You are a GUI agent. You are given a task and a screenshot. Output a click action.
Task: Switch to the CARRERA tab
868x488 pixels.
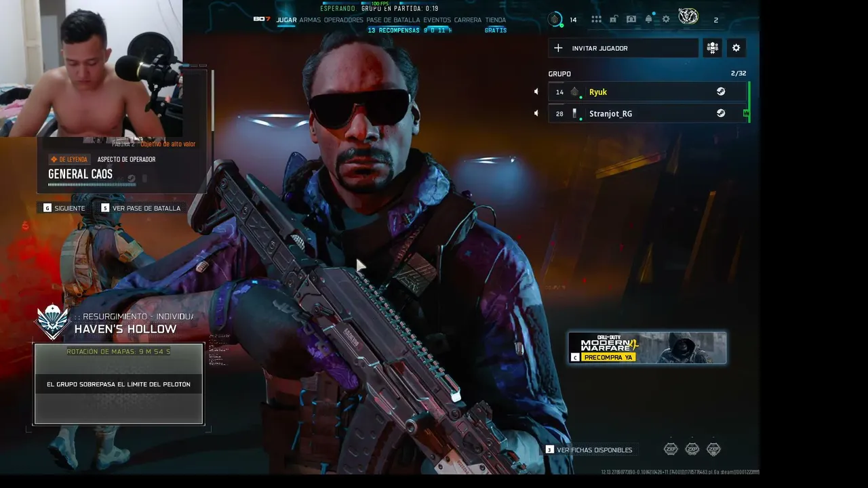tap(468, 20)
